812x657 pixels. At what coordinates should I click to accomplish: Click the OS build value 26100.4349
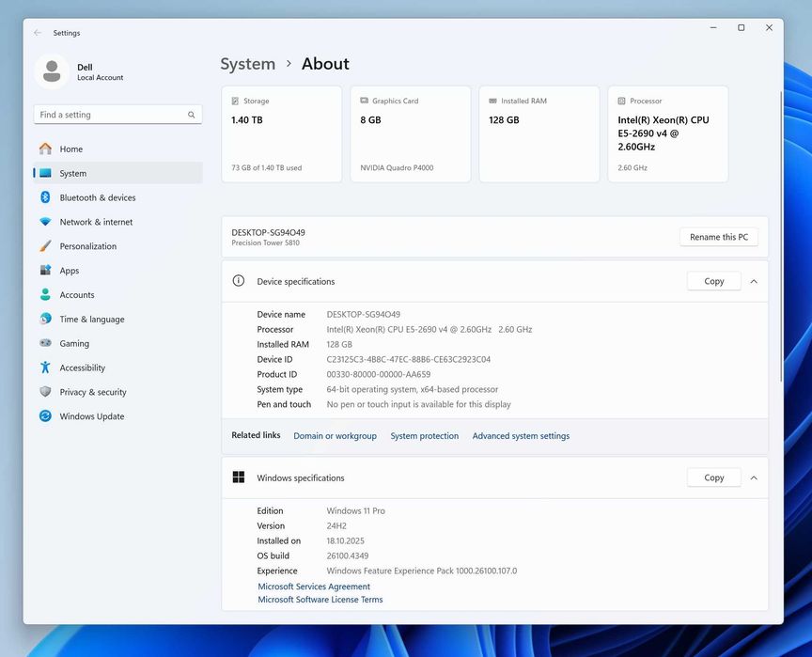[348, 555]
